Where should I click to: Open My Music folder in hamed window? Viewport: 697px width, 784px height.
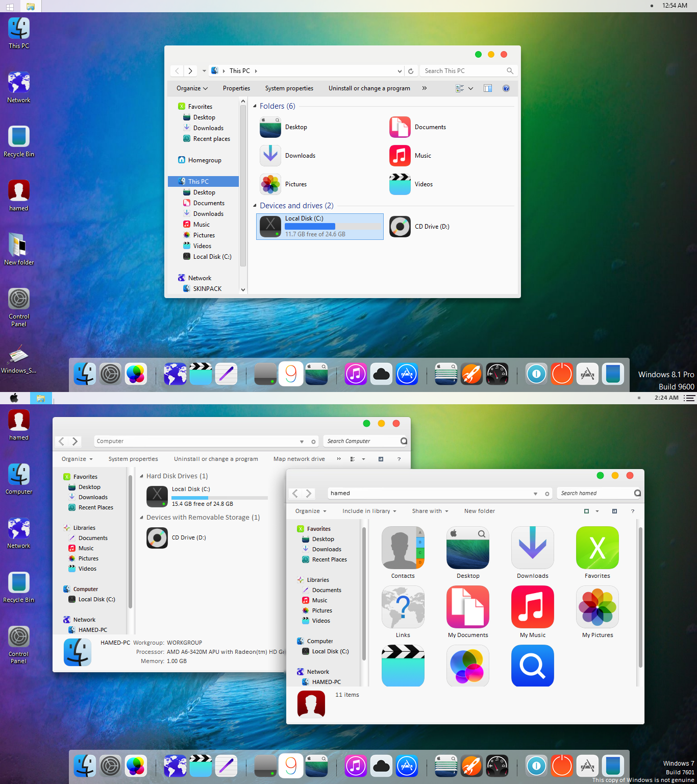coord(533,612)
